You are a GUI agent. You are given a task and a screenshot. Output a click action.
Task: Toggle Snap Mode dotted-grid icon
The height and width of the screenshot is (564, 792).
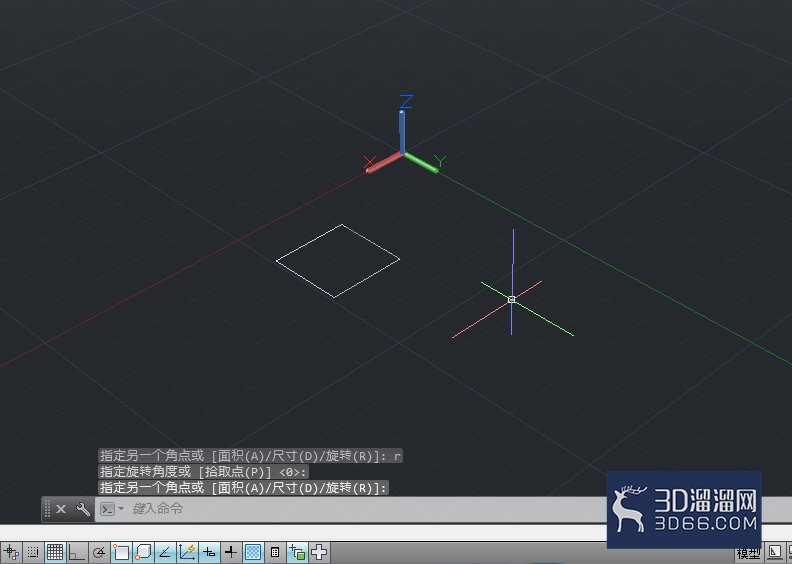click(x=33, y=552)
